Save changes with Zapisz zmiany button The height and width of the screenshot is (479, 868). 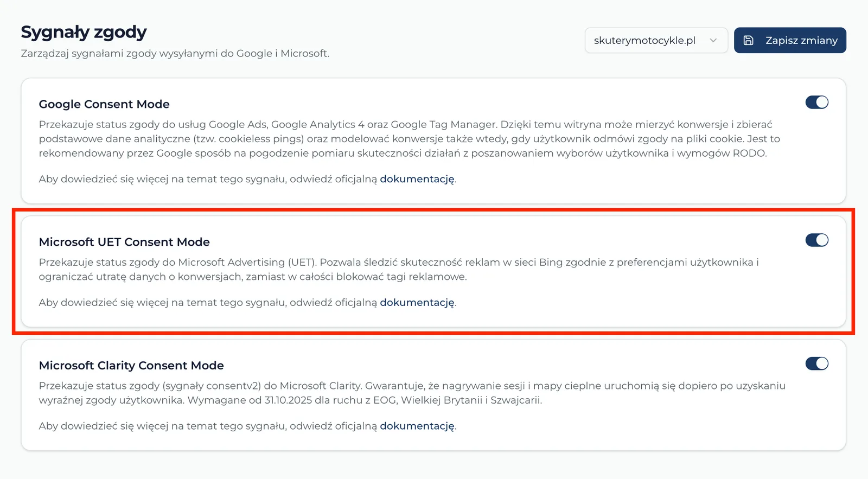click(790, 40)
